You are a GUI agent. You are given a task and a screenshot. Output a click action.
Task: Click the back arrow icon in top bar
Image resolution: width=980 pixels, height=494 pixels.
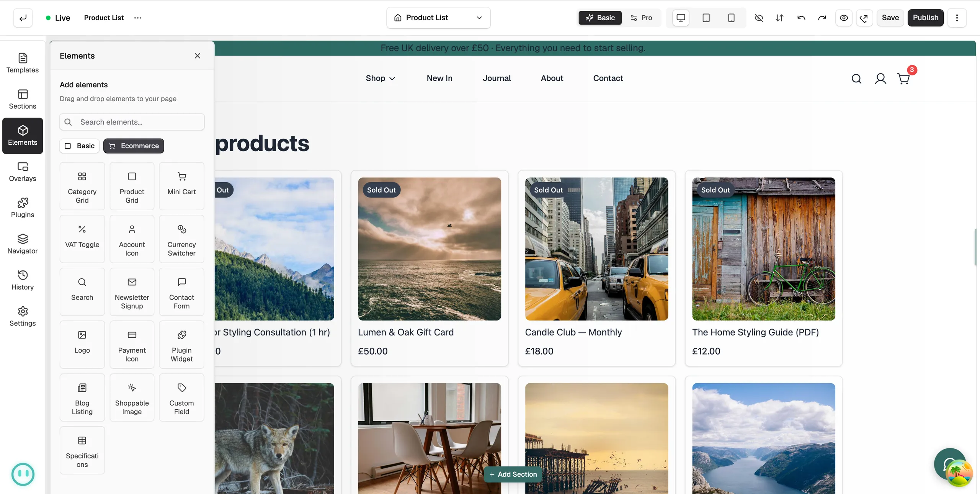click(23, 18)
